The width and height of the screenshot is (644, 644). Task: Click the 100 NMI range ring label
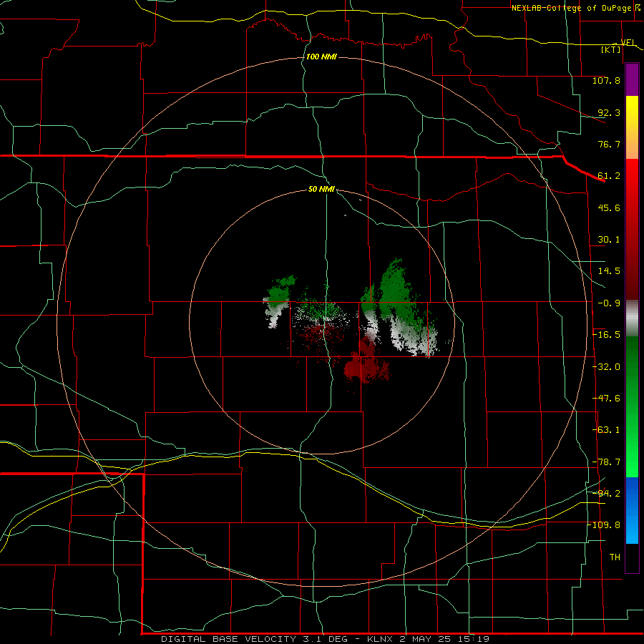[x=321, y=57]
